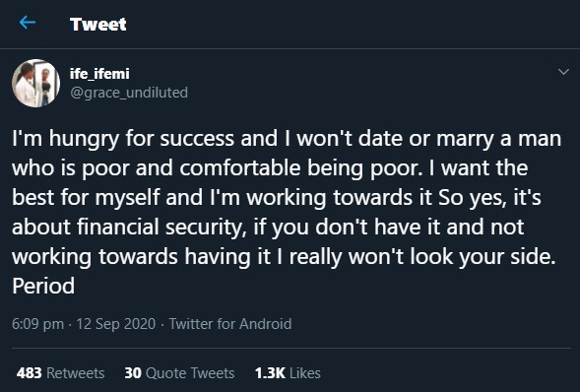
Task: Click the tweet line mentioning financial security
Action: coord(268,228)
